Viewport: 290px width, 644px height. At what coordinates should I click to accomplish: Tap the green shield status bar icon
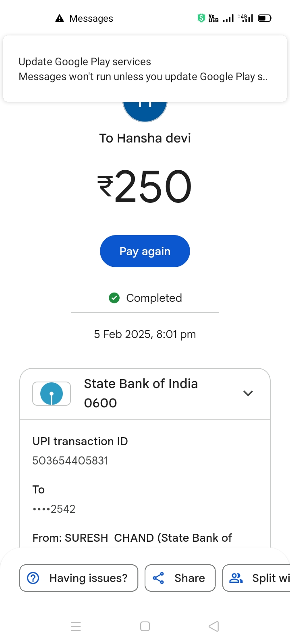tap(201, 18)
